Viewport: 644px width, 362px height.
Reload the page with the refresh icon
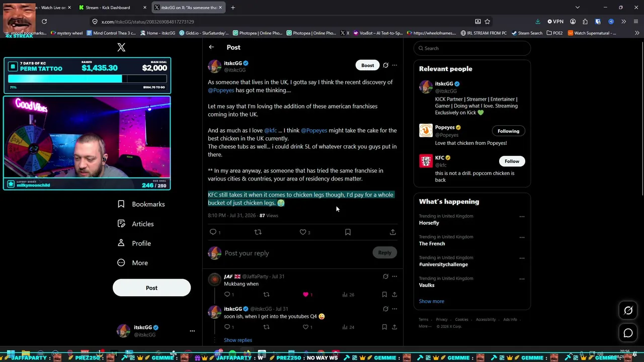[44, 22]
